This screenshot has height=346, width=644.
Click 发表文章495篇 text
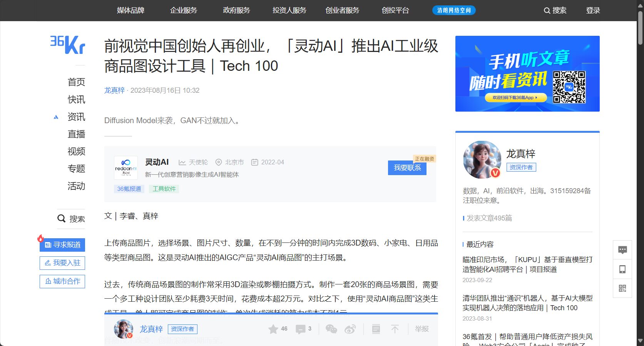coord(489,218)
